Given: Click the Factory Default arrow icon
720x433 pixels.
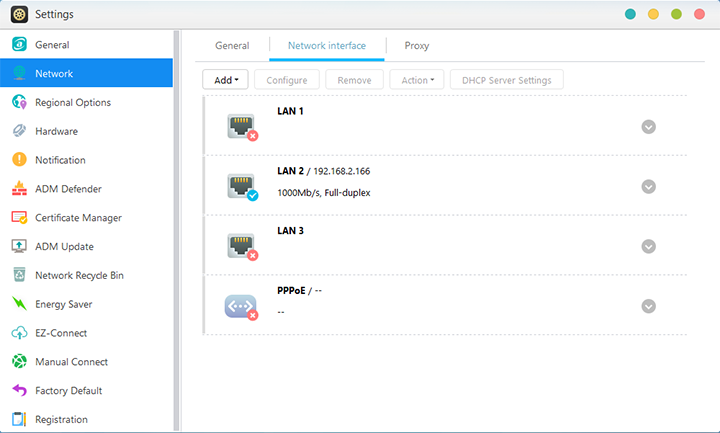Looking at the screenshot, I should [18, 391].
